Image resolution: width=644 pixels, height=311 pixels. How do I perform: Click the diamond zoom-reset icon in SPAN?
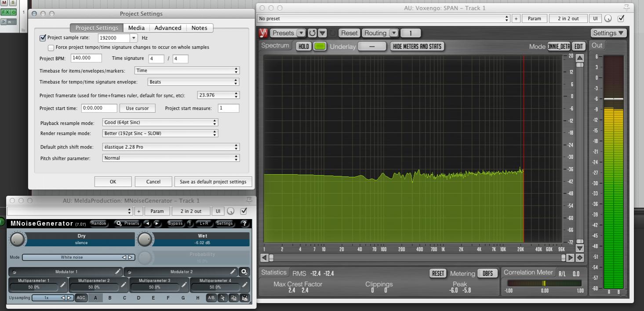point(580,258)
